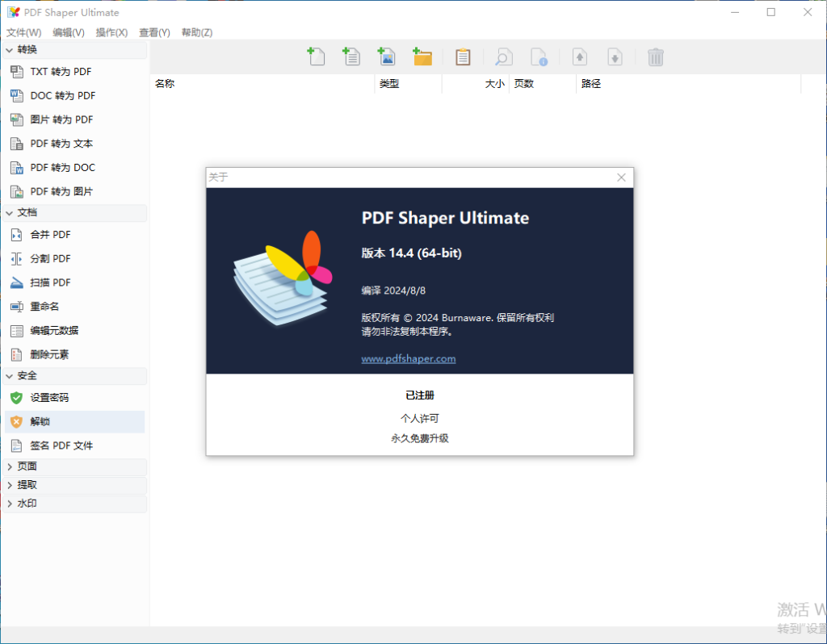This screenshot has height=644, width=827.
Task: Collapse the 安全 section
Action: 10,376
